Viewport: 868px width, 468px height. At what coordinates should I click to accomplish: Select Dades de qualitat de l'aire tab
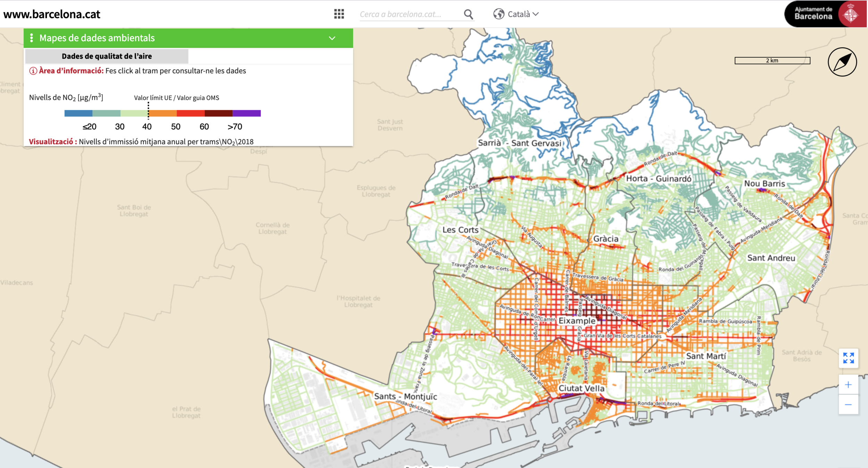coord(107,56)
